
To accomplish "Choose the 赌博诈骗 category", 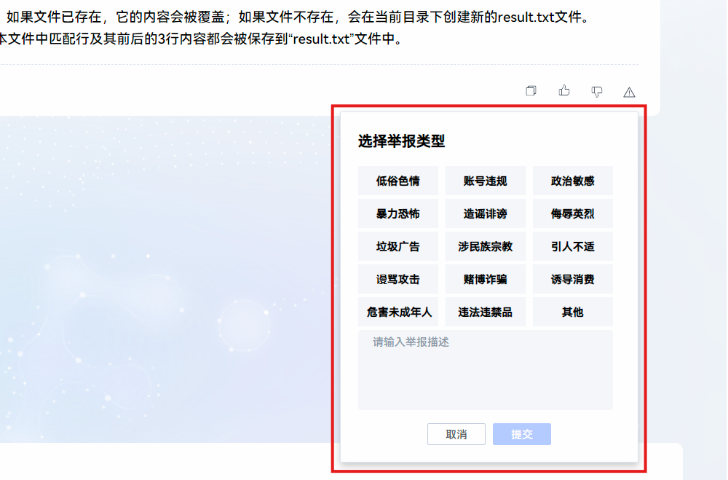I will tap(485, 279).
